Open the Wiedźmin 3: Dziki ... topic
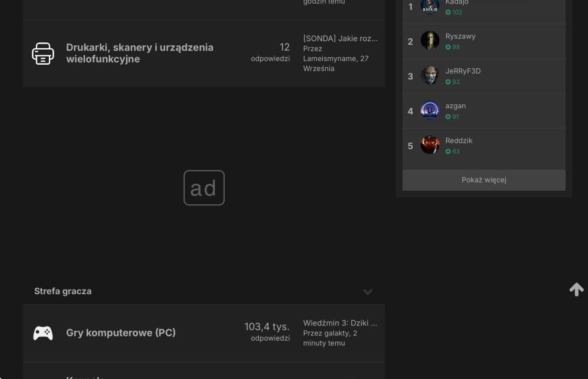The width and height of the screenshot is (588, 379). (340, 323)
